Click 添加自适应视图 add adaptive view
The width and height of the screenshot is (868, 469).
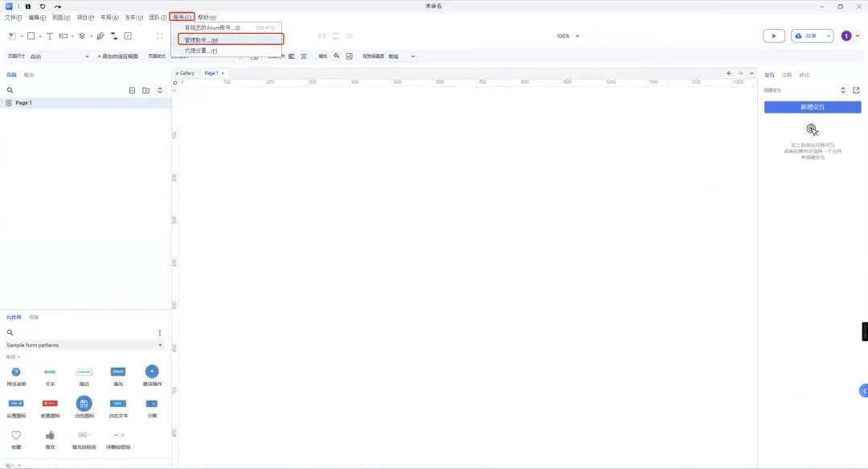coord(118,56)
